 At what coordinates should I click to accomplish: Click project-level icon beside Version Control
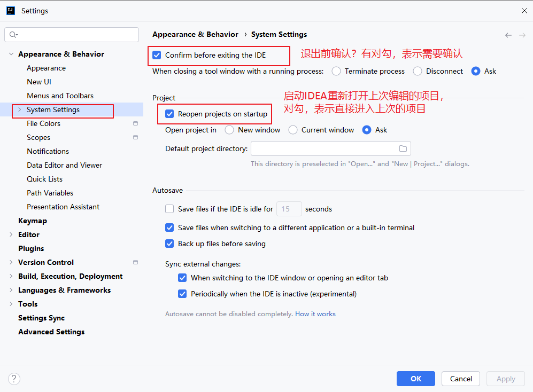tap(135, 262)
